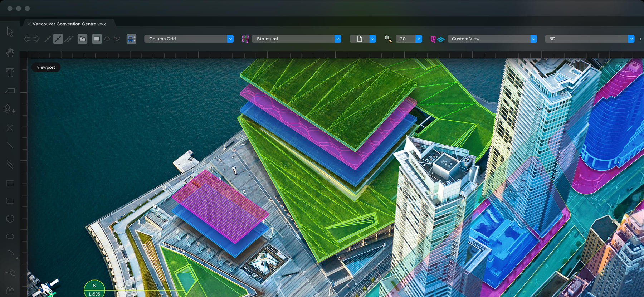Click the blue align/distribute icon

pos(131,39)
